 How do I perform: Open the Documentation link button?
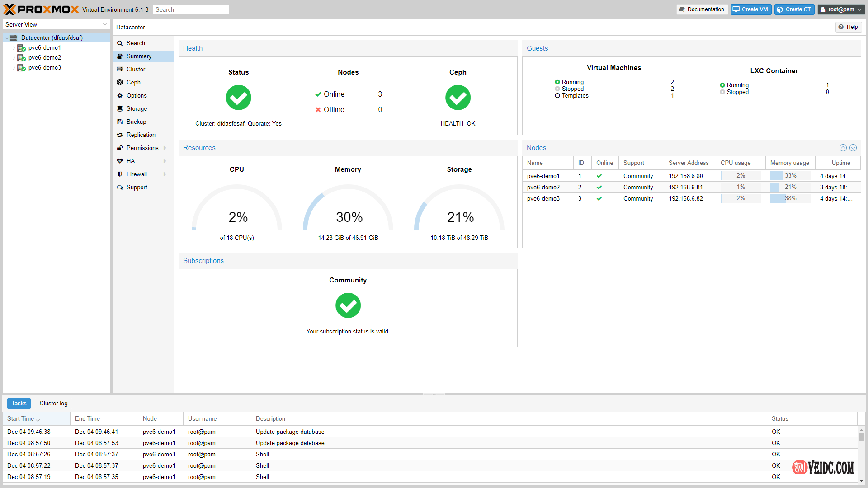(x=702, y=9)
